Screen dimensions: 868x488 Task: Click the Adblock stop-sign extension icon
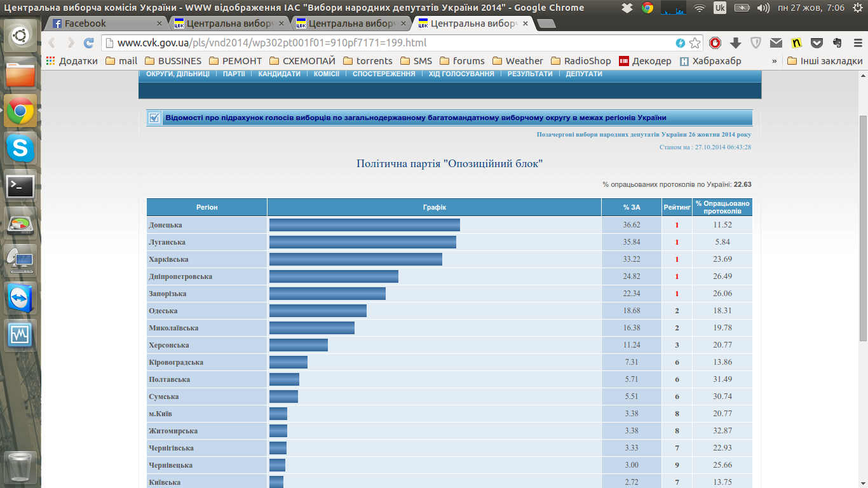(715, 43)
